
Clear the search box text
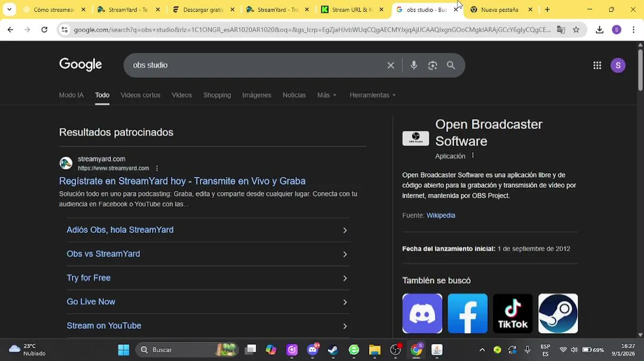tap(391, 65)
